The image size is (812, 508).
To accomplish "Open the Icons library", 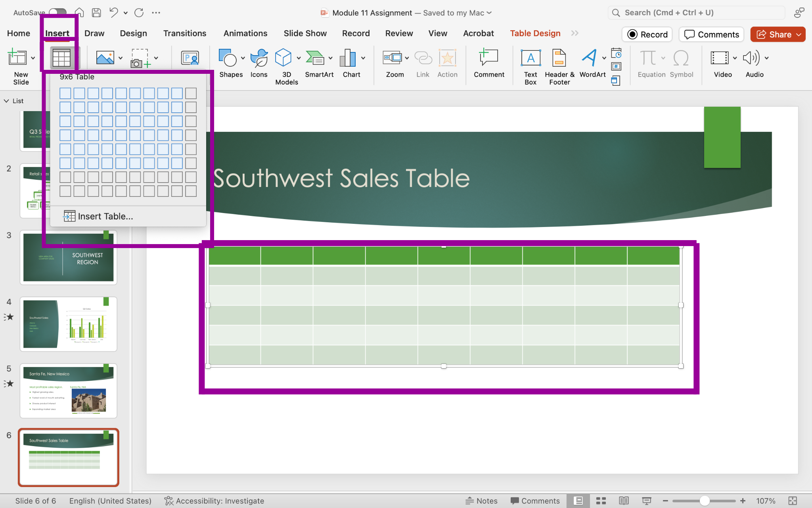I will pos(259,58).
